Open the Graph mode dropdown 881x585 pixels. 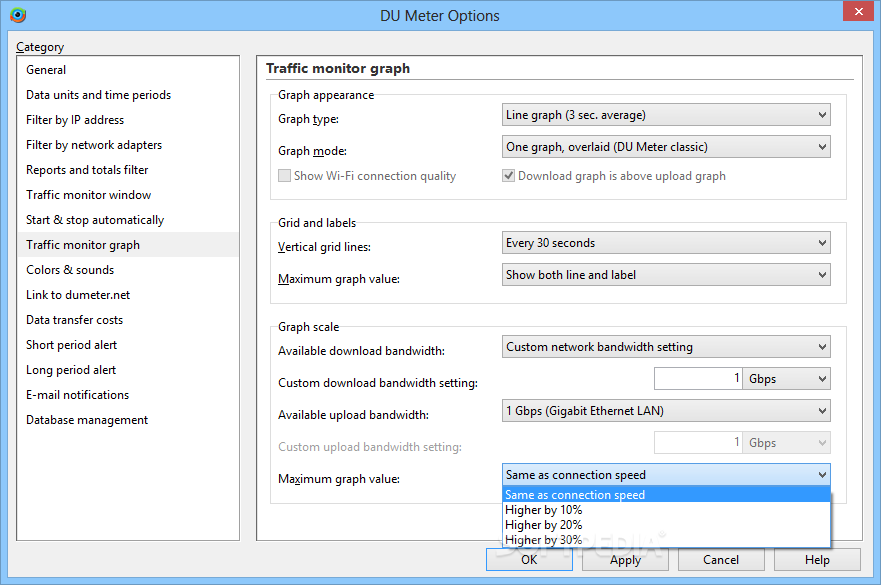[x=666, y=147]
